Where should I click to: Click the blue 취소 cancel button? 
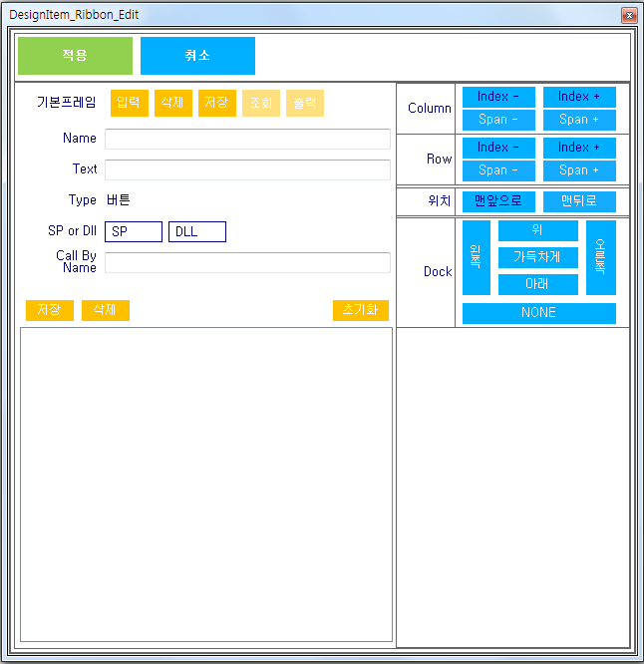tap(197, 56)
